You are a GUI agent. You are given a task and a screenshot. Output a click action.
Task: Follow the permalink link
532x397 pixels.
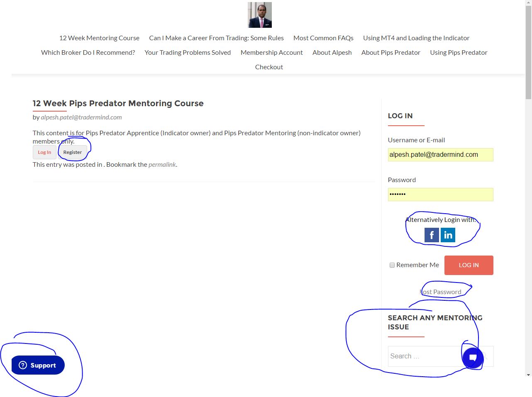(162, 164)
